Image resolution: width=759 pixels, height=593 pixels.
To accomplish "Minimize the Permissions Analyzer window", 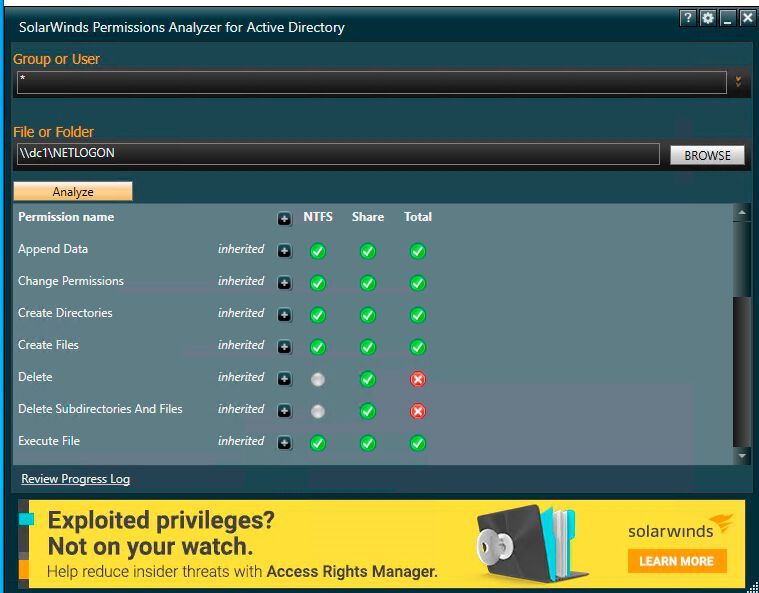I will [727, 18].
